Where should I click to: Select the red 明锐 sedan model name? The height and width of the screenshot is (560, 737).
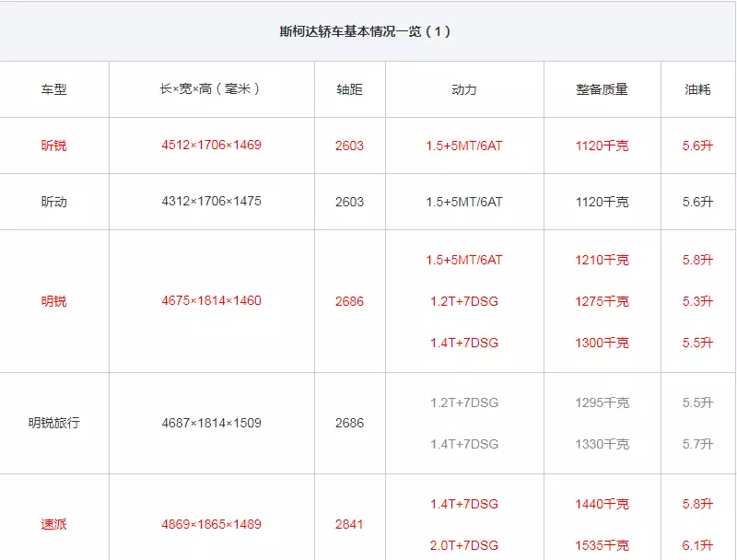53,301
